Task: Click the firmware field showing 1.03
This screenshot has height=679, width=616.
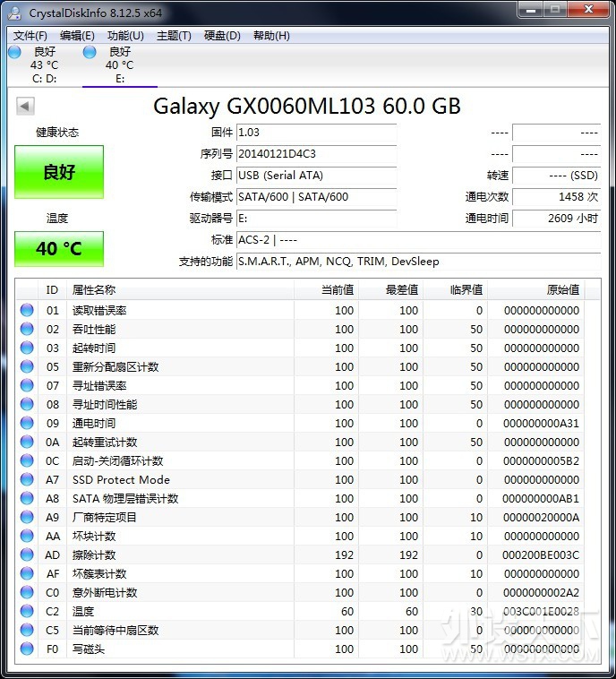Action: point(316,133)
